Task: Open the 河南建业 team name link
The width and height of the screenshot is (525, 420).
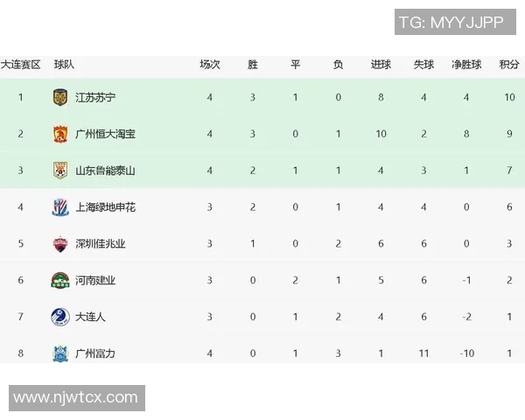Action: tap(95, 281)
